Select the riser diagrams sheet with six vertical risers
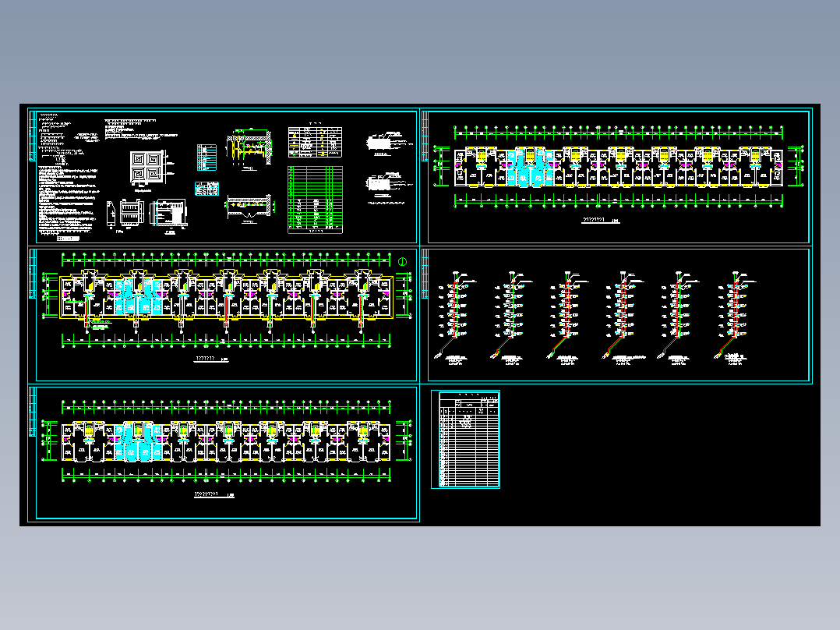Viewport: 840px width, 630px height. point(616,315)
